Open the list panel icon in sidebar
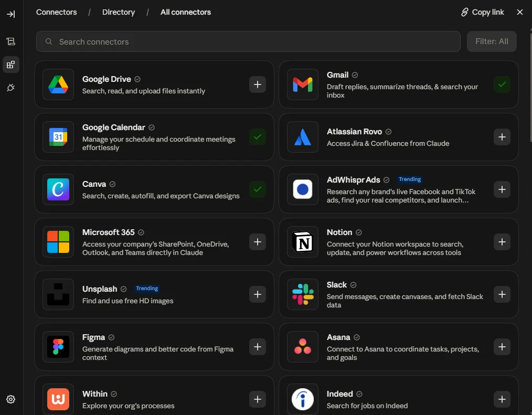This screenshot has width=532, height=415. 11,41
